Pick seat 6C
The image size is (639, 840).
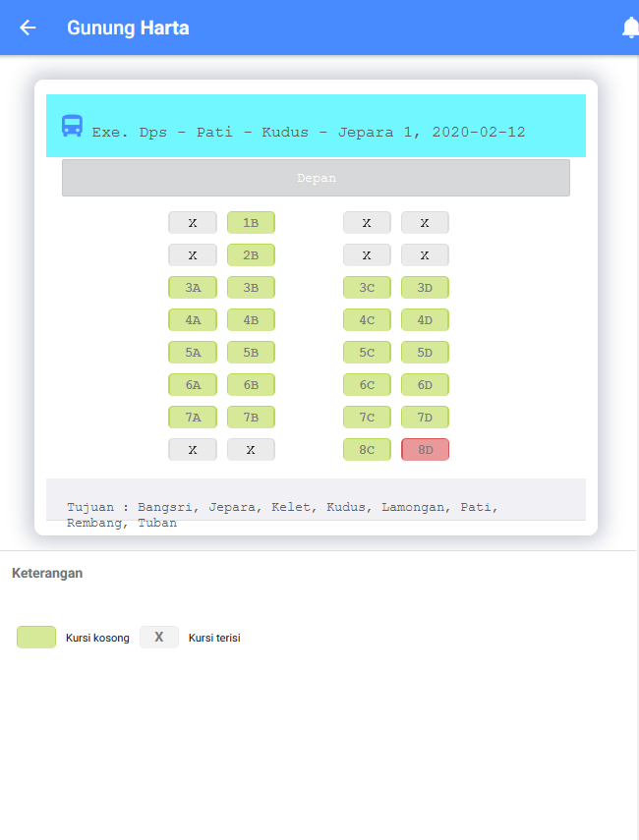point(367,385)
